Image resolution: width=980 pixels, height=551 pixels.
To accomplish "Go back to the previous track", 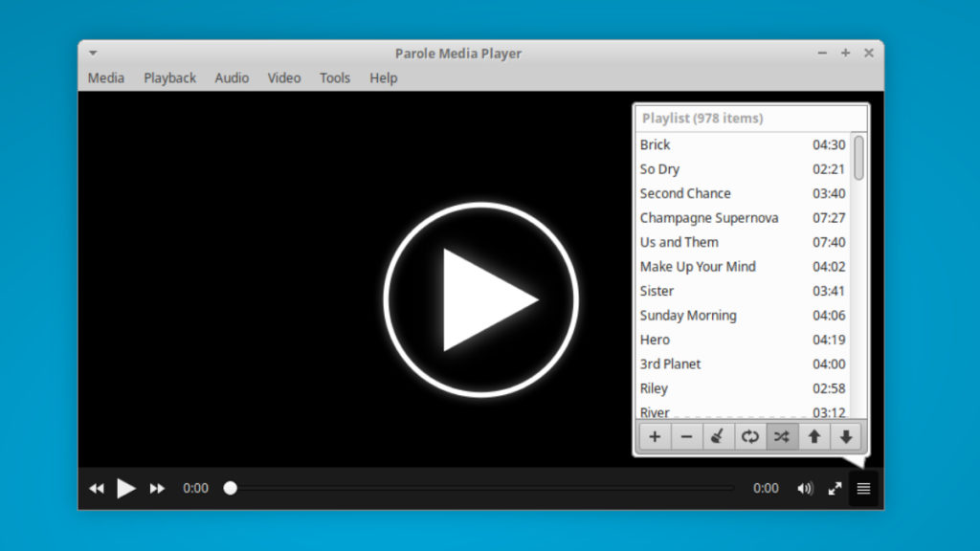I will tap(97, 489).
